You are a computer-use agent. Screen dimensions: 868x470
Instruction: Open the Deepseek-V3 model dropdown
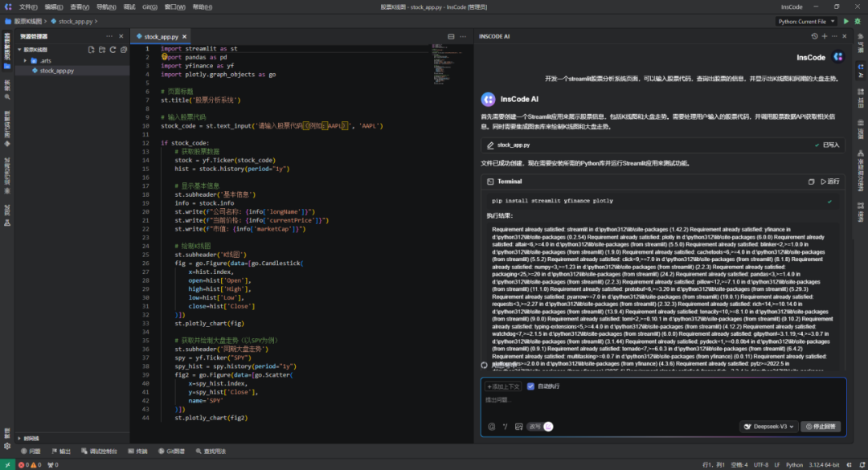(769, 426)
